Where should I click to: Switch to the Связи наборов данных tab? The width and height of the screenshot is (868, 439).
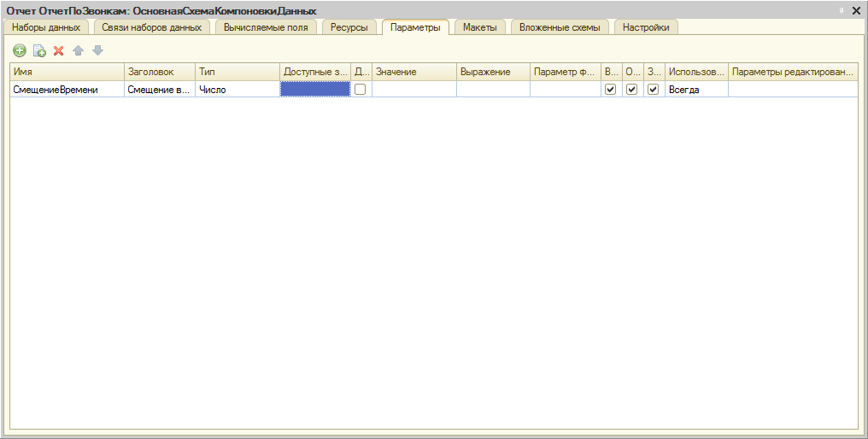152,27
